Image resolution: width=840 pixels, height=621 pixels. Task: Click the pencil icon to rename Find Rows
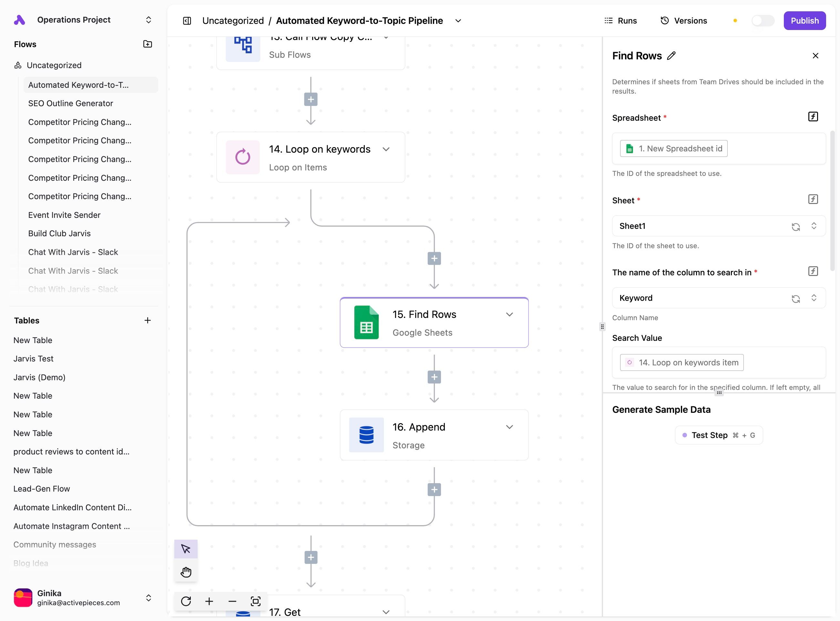tap(671, 56)
